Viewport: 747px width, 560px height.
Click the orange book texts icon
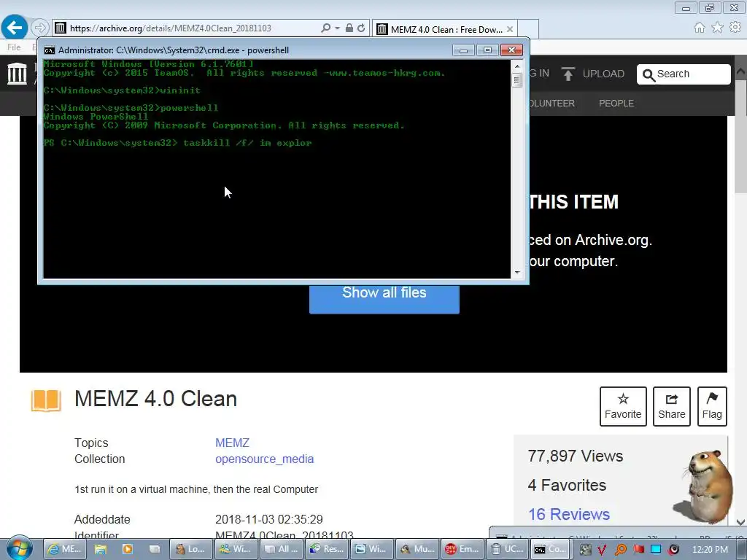pos(46,400)
